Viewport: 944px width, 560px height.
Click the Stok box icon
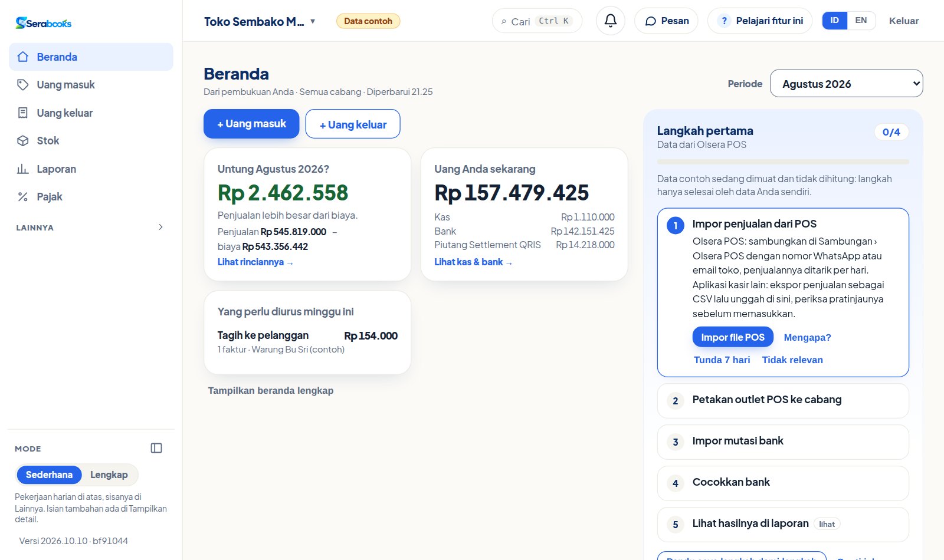[x=23, y=141]
